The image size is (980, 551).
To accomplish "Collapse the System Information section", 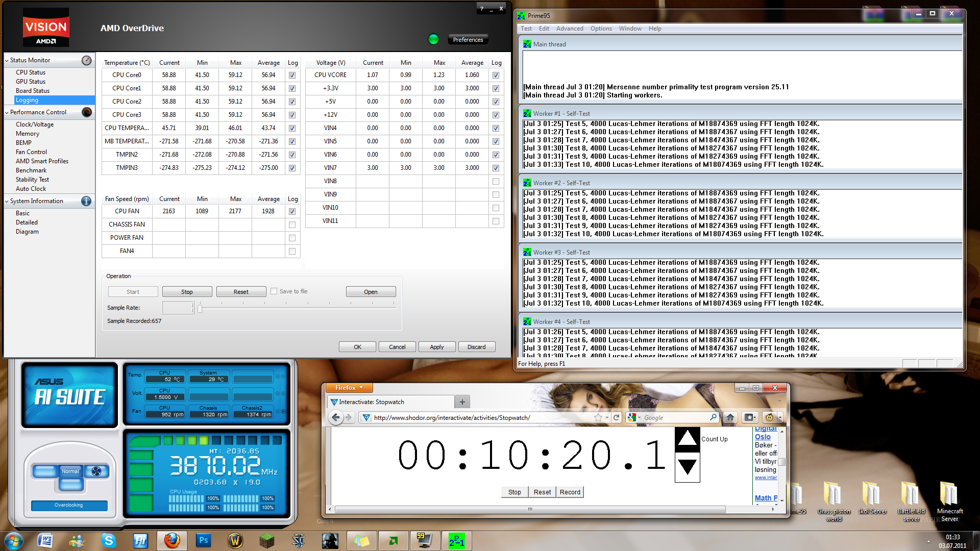I will point(7,201).
